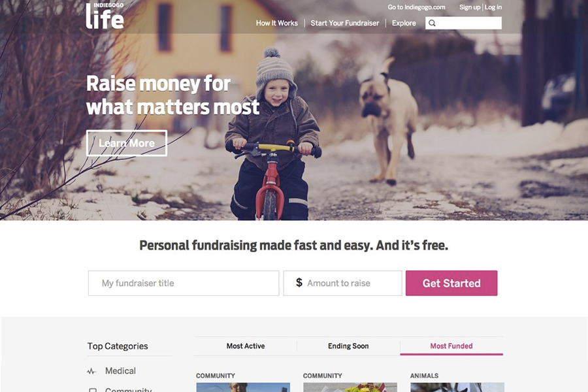
Task: Click the Learn More button
Action: 127,143
